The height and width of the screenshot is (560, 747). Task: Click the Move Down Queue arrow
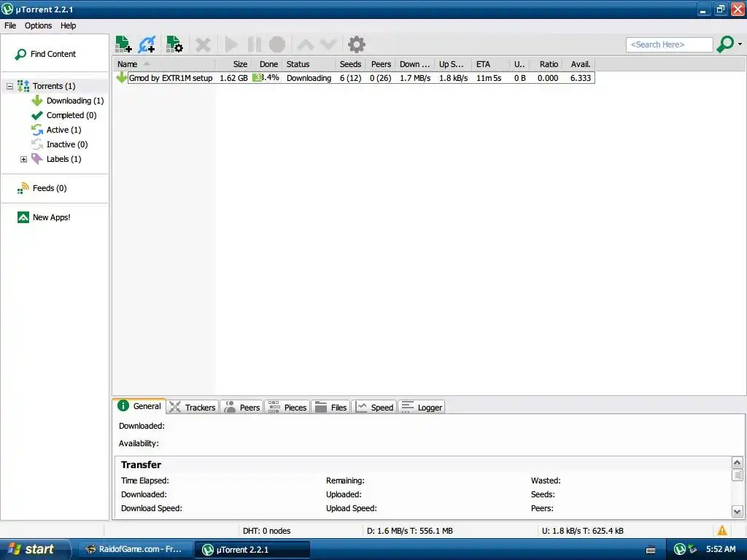329,44
